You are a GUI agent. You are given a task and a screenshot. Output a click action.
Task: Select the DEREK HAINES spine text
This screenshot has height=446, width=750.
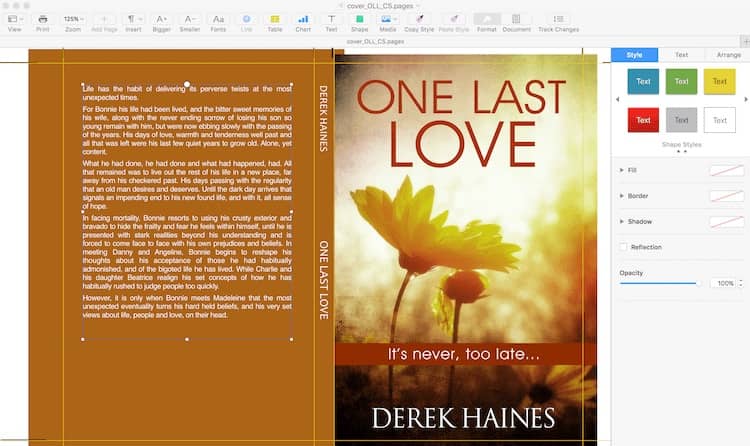tap(323, 119)
